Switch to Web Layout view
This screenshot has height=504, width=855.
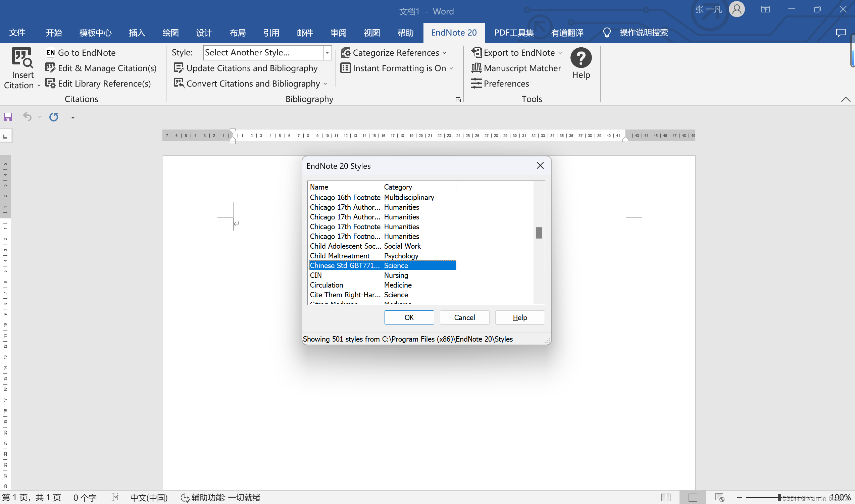(720, 498)
